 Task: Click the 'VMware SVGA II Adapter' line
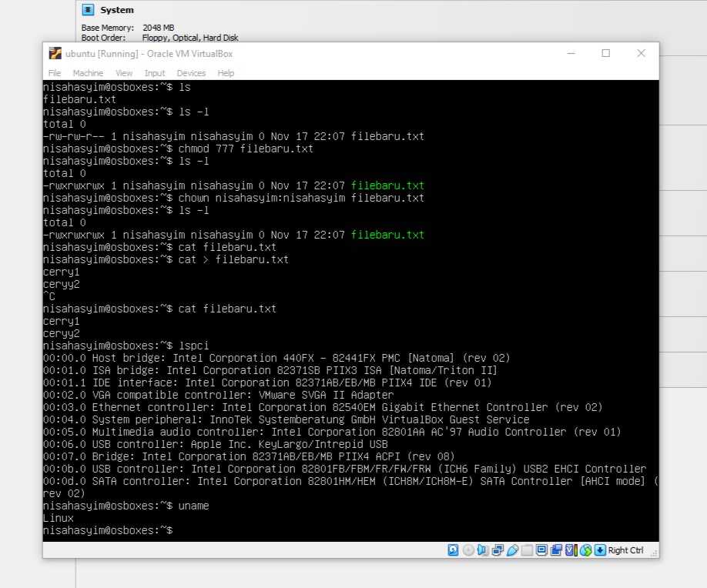pos(218,395)
